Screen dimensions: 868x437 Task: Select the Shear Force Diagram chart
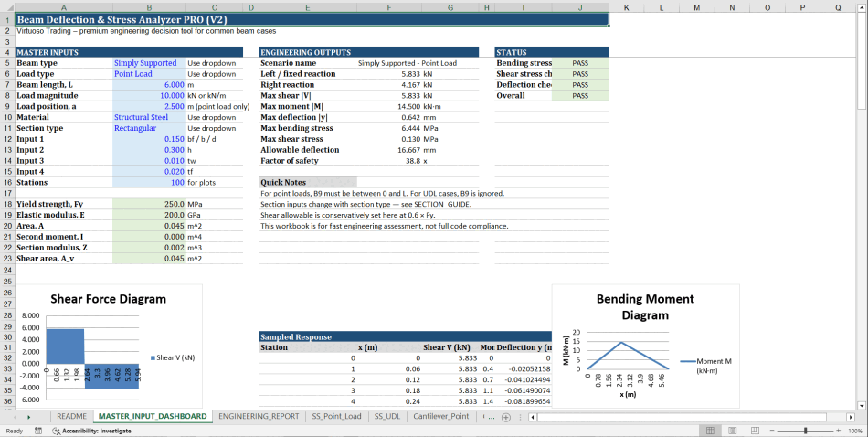(x=108, y=347)
